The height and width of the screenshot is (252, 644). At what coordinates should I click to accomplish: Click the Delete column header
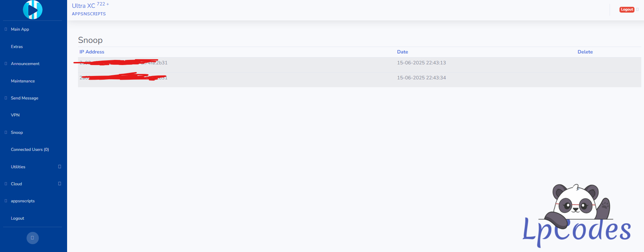point(585,52)
